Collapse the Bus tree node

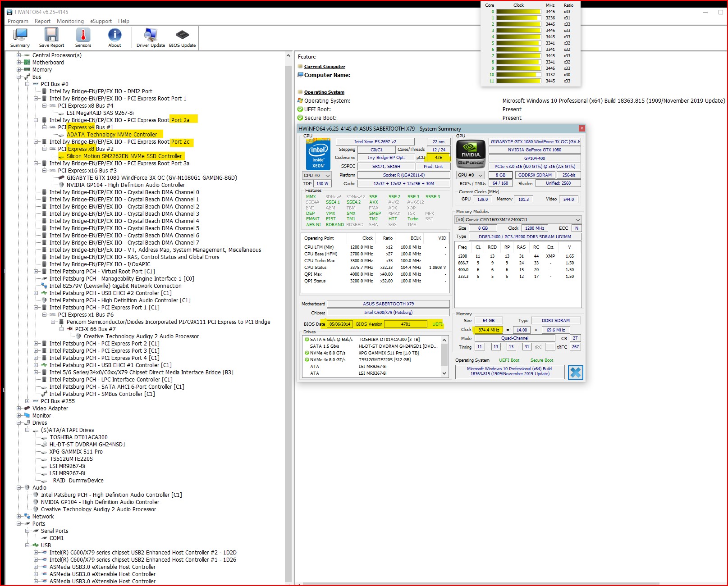click(x=19, y=77)
